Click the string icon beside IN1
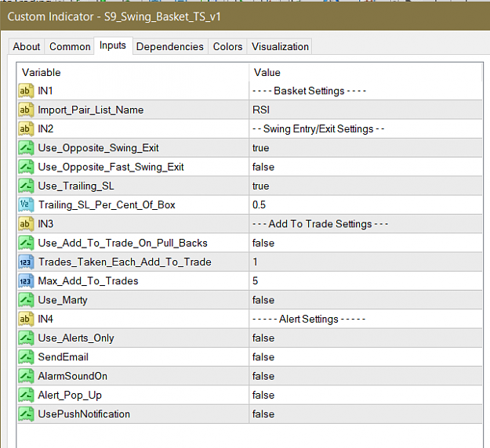490x448 pixels. click(x=26, y=91)
